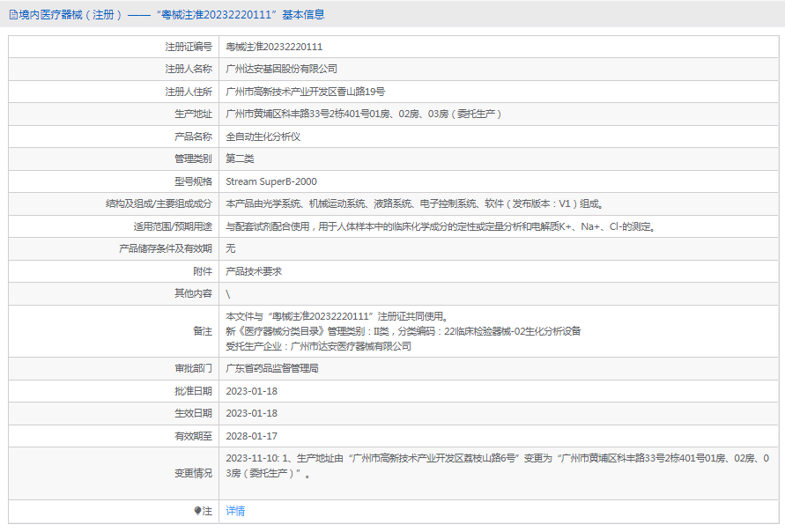This screenshot has width=785, height=532.
Task: Select storage condition value 无
Action: tap(230, 248)
